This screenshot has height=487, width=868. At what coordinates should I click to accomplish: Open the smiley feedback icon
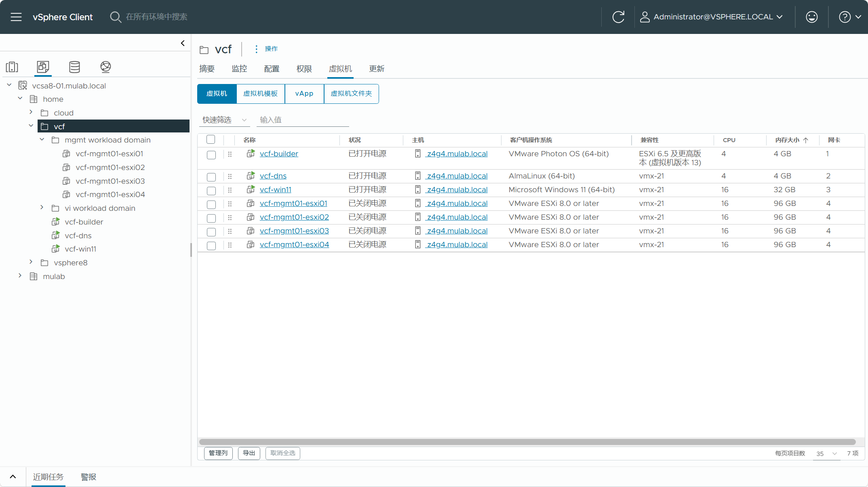(812, 17)
